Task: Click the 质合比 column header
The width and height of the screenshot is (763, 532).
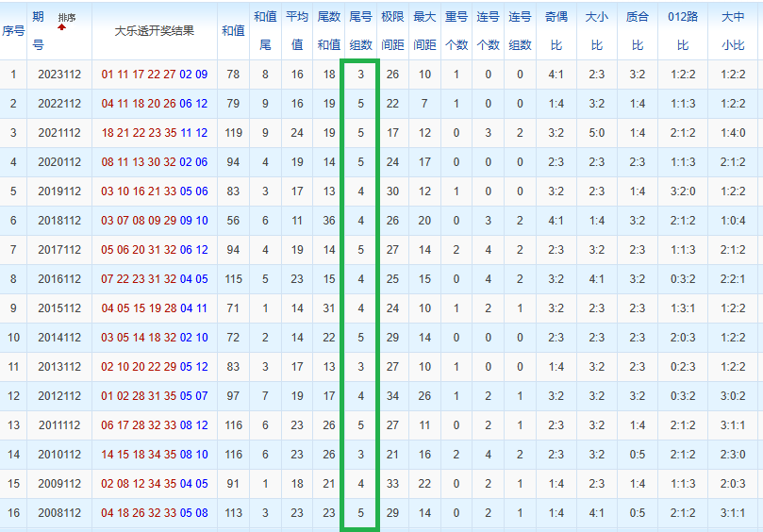Action: [638, 30]
